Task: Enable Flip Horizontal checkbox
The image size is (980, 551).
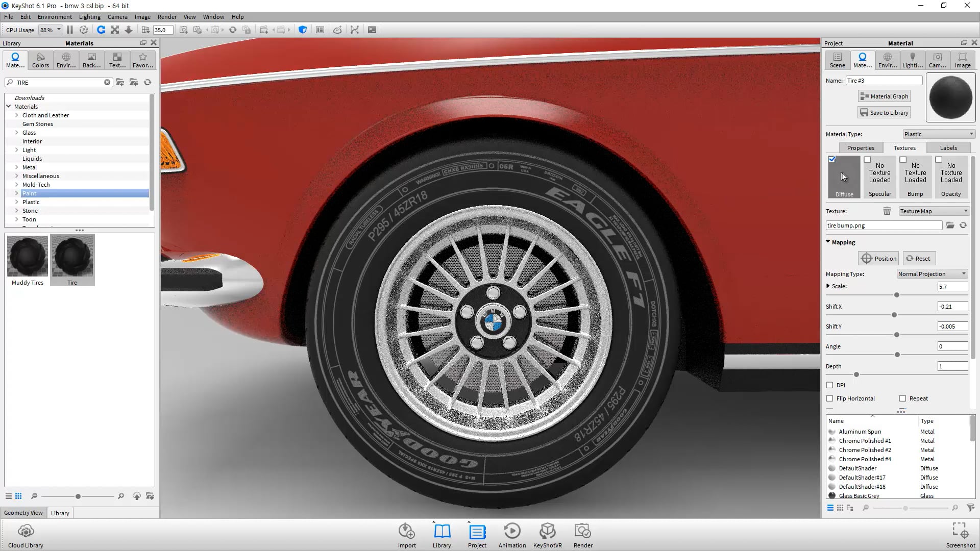Action: click(x=829, y=398)
